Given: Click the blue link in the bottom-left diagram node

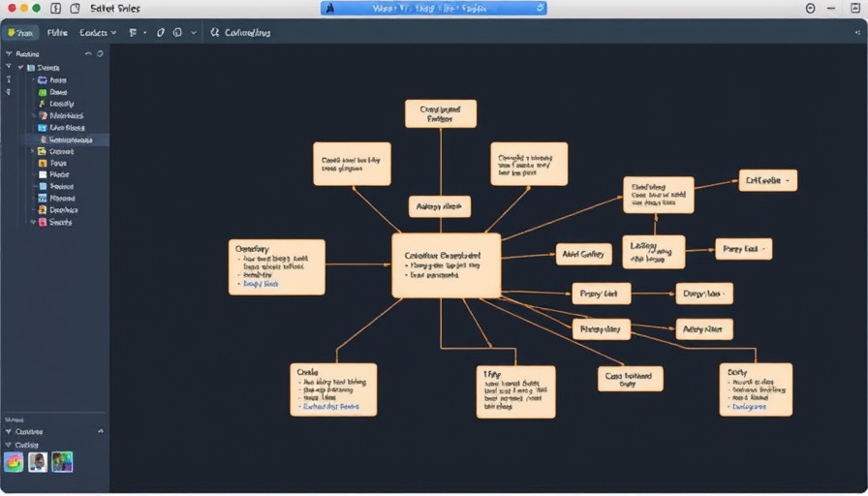Looking at the screenshot, I should [331, 406].
